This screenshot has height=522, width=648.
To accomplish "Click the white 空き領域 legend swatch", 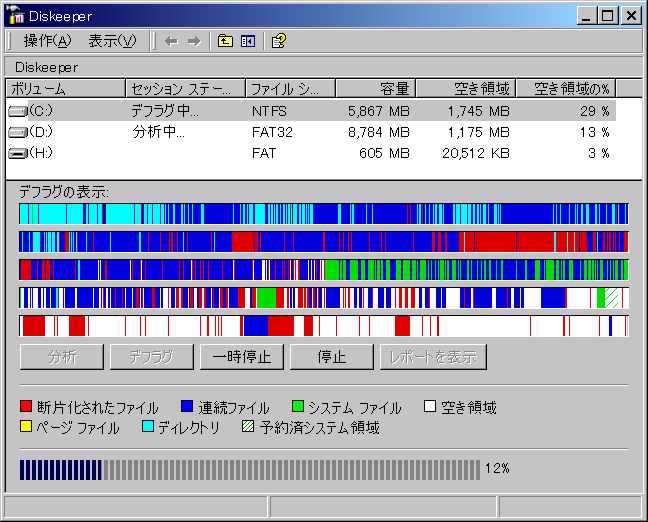I will 430,406.
